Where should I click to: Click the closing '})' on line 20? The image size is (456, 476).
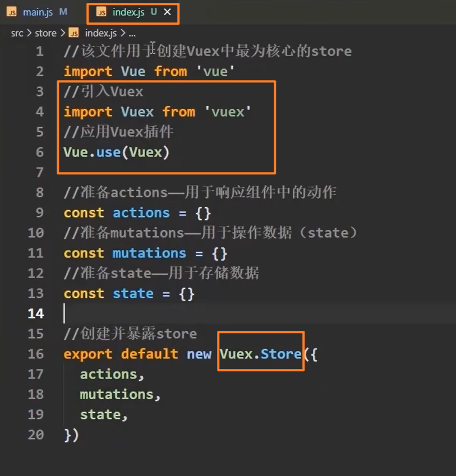coord(71,435)
